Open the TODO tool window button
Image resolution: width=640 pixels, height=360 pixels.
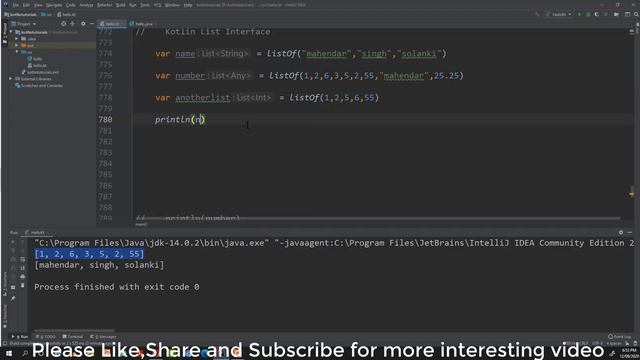[45, 337]
